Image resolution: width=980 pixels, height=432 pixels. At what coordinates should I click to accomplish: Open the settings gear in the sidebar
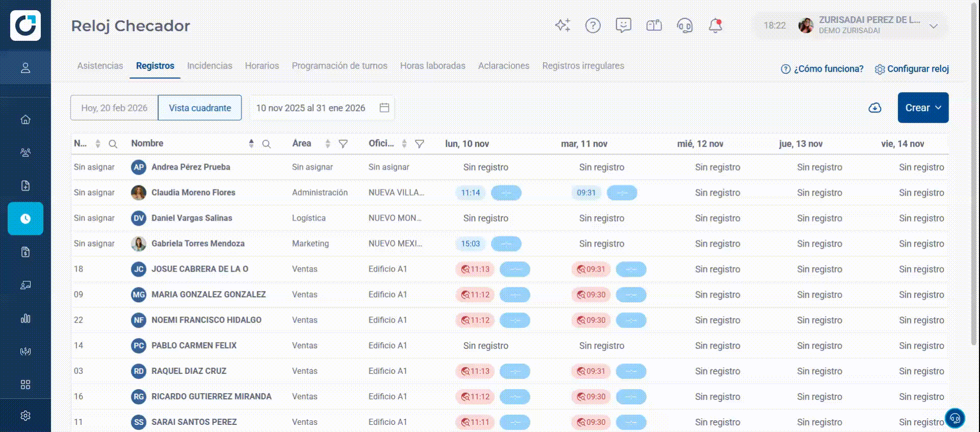pyautogui.click(x=26, y=416)
